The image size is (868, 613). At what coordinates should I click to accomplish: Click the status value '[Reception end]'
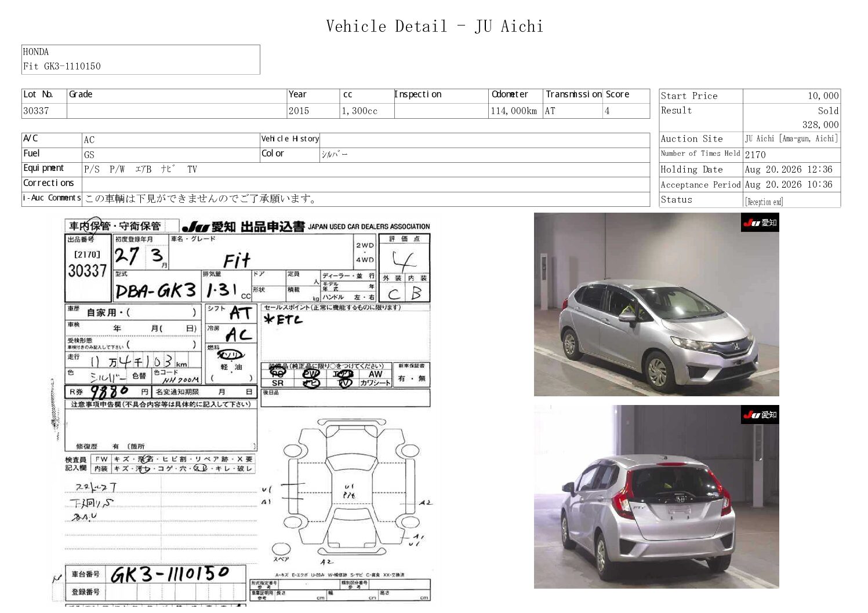tap(764, 202)
